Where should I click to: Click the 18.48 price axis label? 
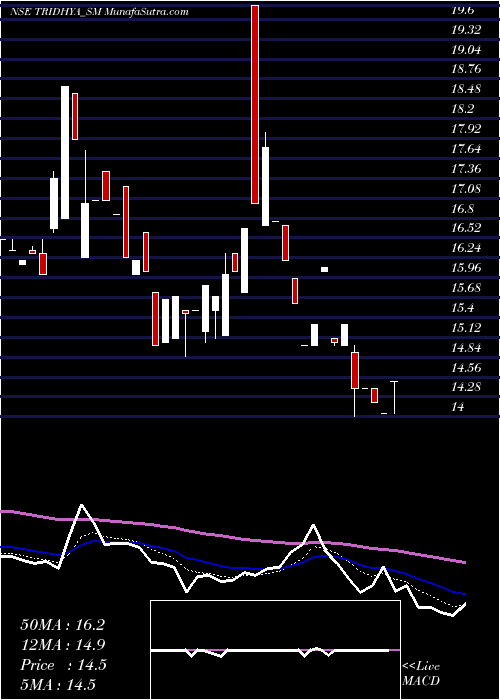pos(466,89)
